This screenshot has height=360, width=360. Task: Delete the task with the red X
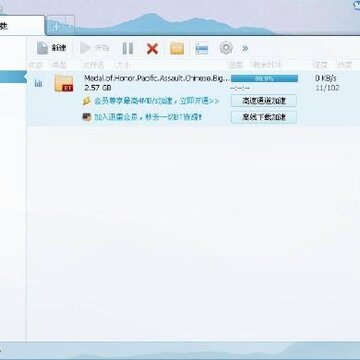click(152, 49)
